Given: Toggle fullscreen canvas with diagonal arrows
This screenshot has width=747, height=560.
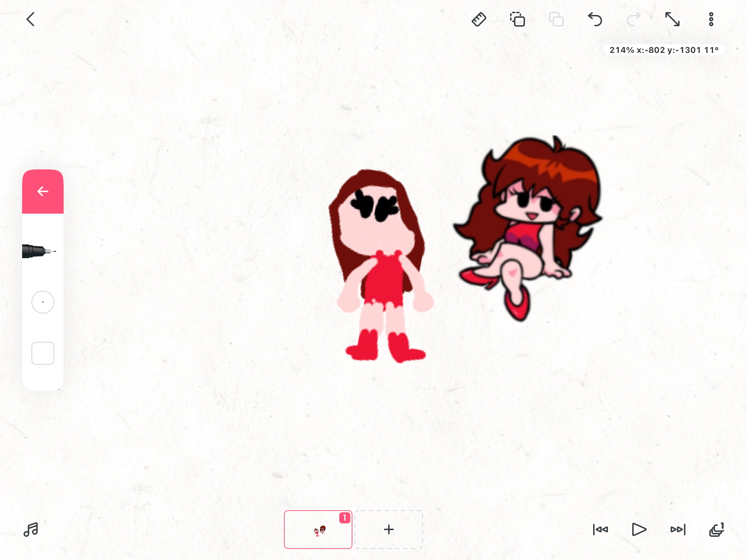Looking at the screenshot, I should pos(672,19).
